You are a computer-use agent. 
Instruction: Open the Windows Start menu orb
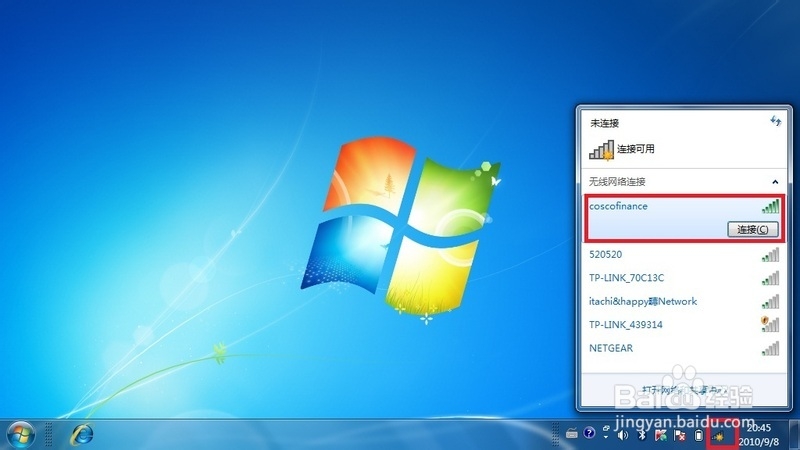20,435
